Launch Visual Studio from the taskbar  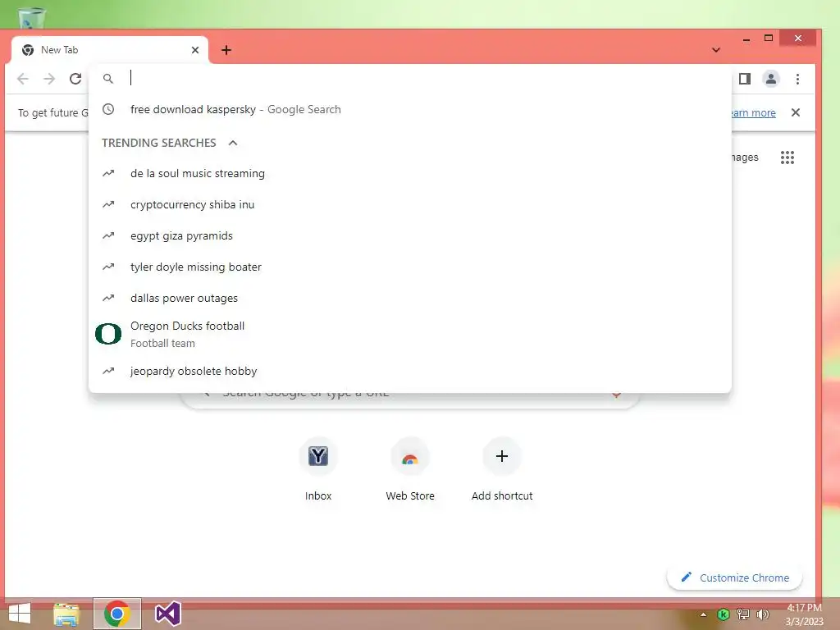pyautogui.click(x=167, y=614)
